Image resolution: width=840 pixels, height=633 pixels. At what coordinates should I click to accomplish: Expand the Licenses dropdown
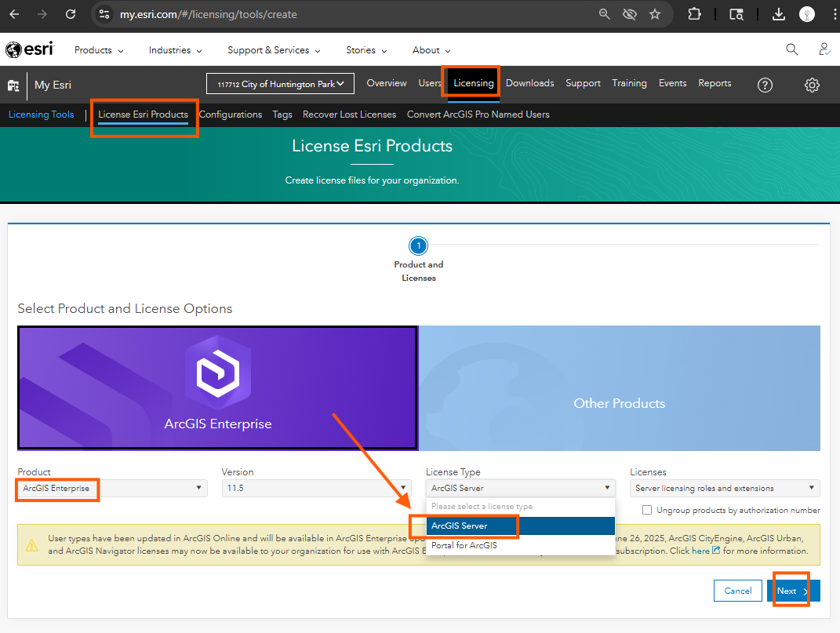click(725, 488)
